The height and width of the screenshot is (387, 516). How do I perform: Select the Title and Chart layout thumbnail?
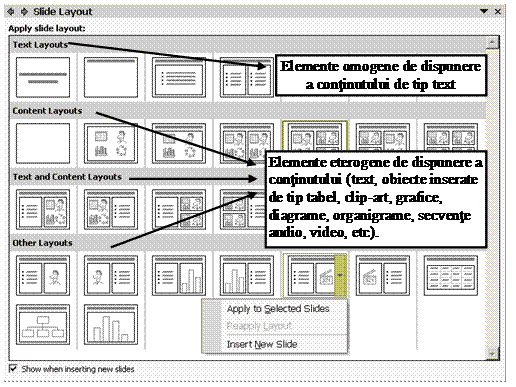(x=111, y=324)
